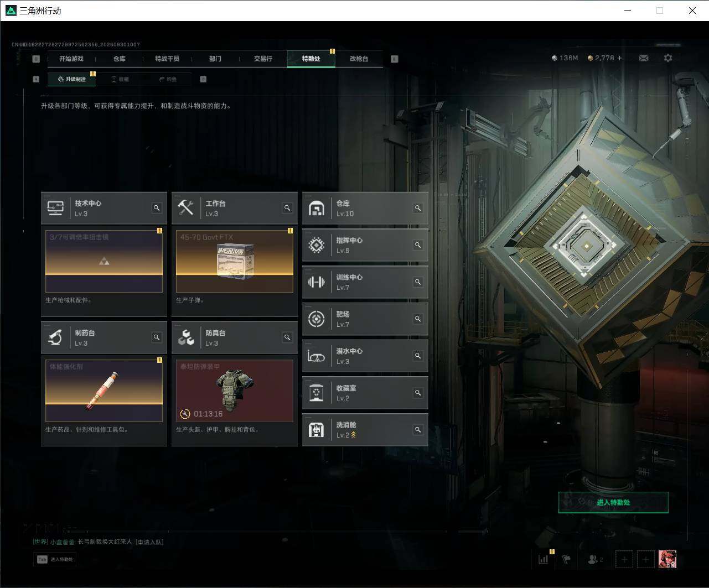Open the 改枪台 tab
The image size is (709, 588).
(x=359, y=59)
